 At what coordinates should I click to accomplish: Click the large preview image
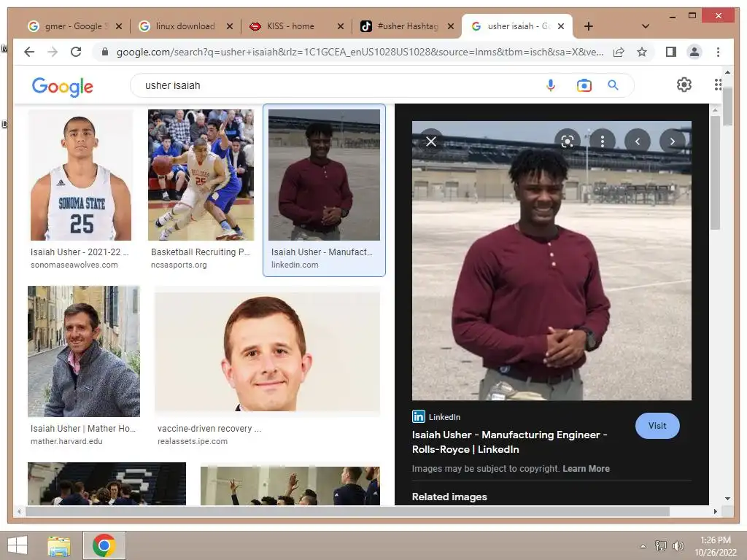point(551,260)
